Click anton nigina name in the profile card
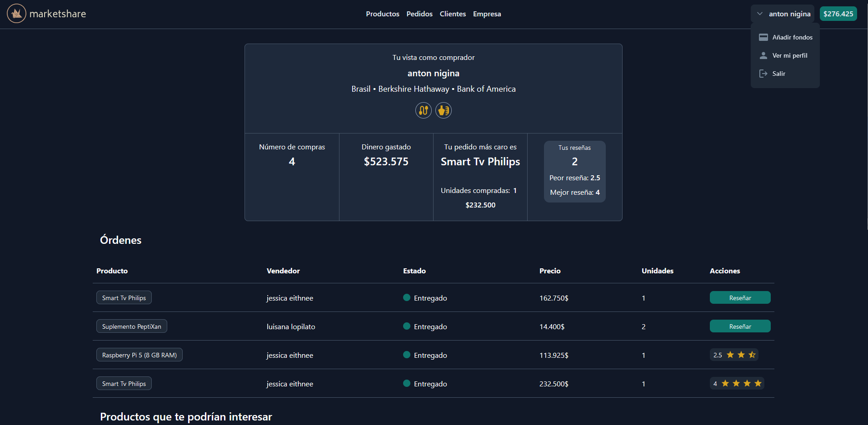Viewport: 868px width, 425px height. (x=433, y=73)
